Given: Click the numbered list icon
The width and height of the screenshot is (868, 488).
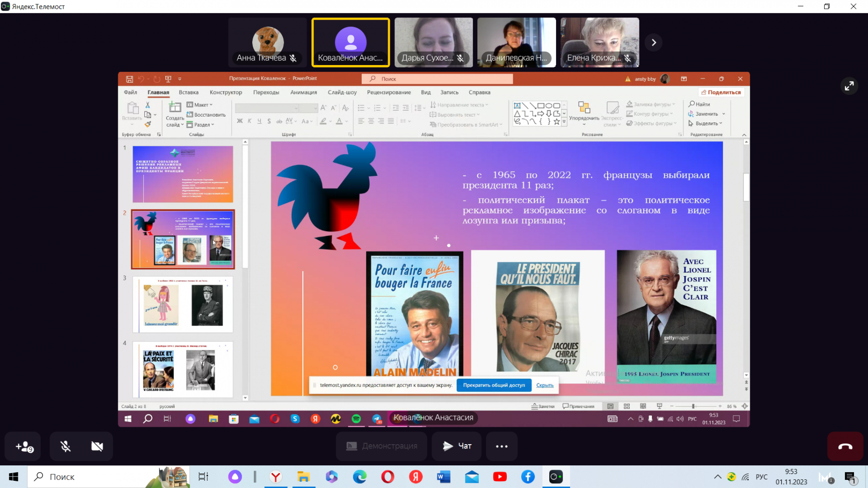Looking at the screenshot, I should click(377, 108).
